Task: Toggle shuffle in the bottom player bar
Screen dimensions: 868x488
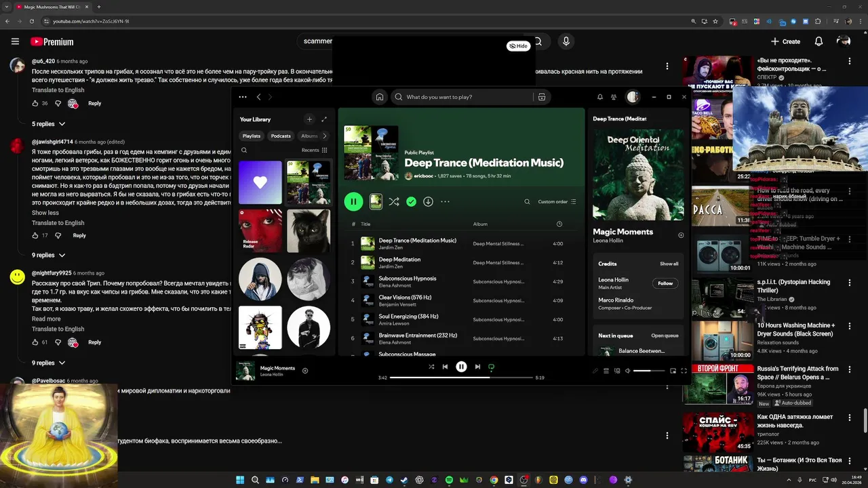Action: pos(431,367)
